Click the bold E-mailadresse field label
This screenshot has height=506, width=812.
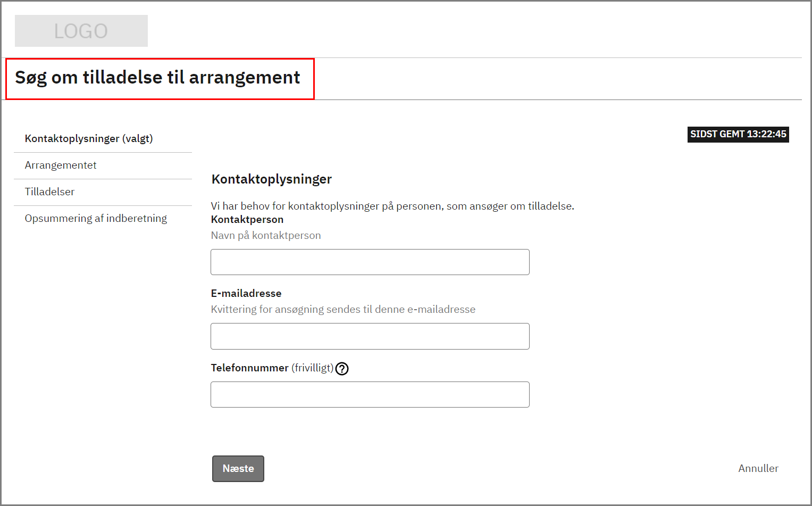tap(246, 294)
